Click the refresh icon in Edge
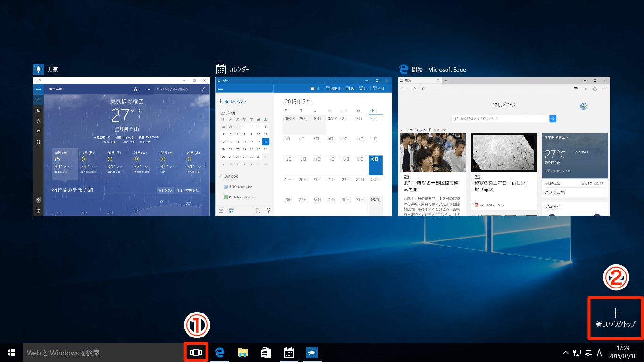This screenshot has height=362, width=644. tap(424, 89)
